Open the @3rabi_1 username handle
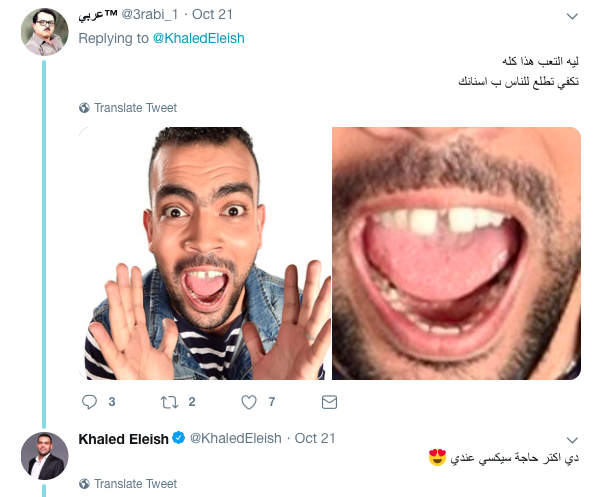 pos(150,15)
